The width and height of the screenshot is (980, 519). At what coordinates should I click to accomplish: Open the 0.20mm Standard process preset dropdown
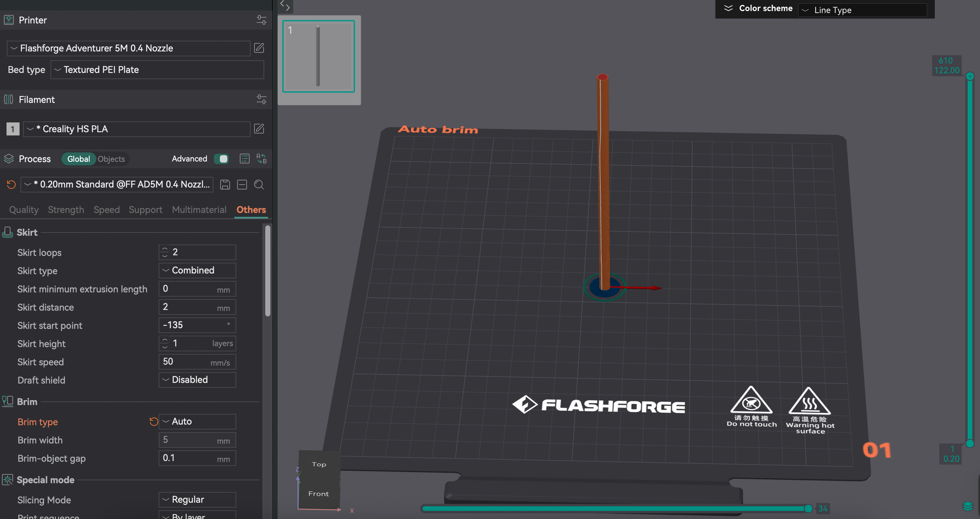117,184
